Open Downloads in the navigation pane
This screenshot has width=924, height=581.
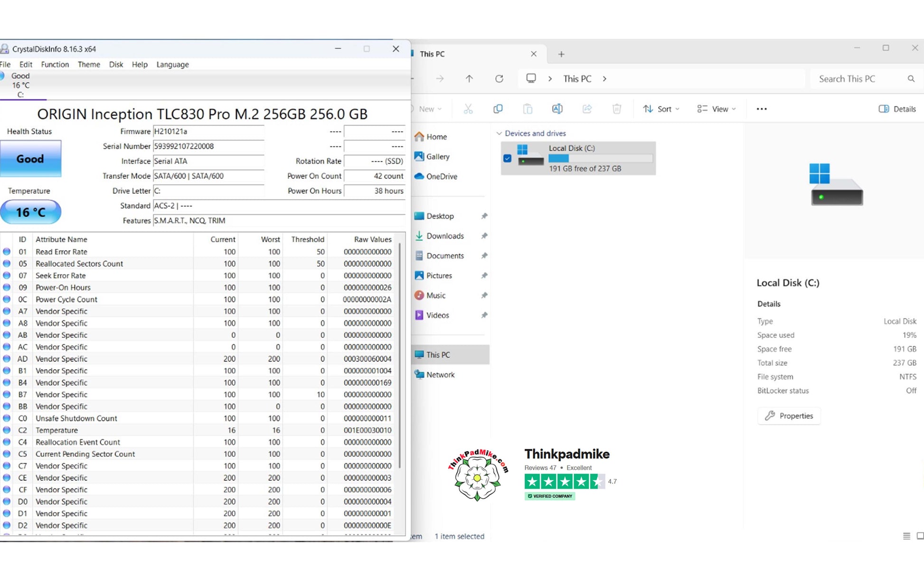[x=439, y=236]
